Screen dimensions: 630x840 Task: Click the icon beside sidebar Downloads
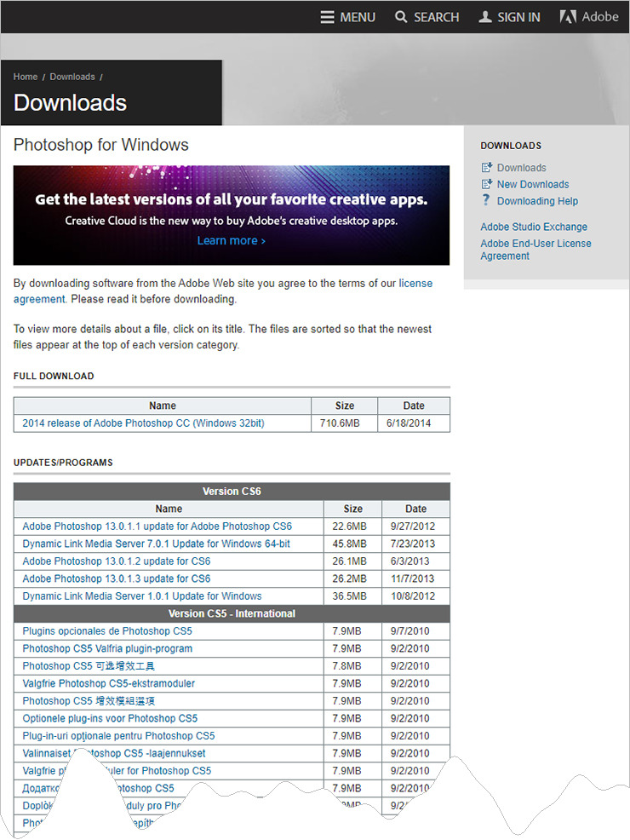click(486, 168)
